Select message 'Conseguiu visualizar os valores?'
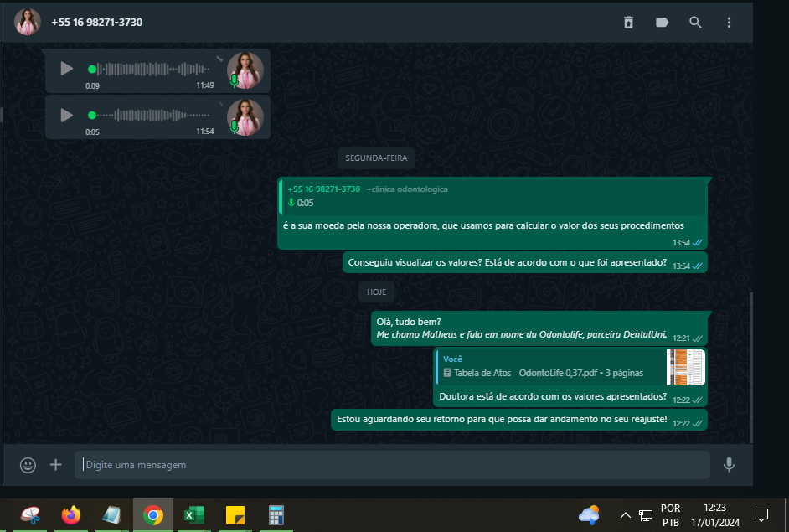This screenshot has width=789, height=532. pos(525,263)
